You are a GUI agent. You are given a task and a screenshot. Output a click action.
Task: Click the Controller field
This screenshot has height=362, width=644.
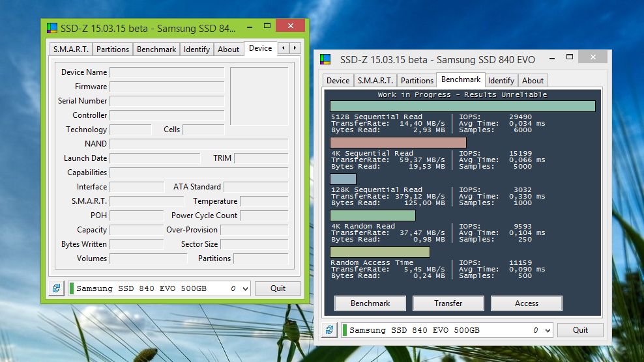point(167,115)
